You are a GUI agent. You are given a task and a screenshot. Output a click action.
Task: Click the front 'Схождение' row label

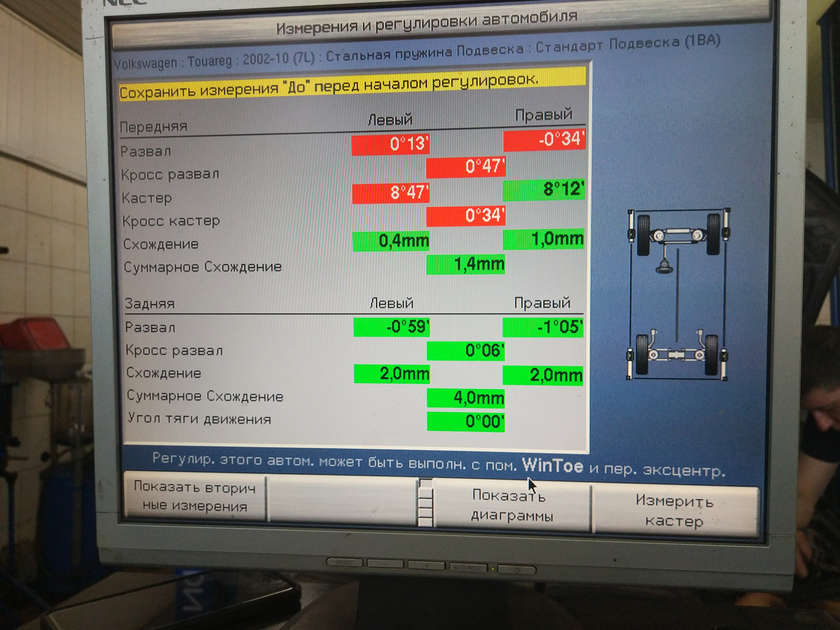pyautogui.click(x=161, y=244)
